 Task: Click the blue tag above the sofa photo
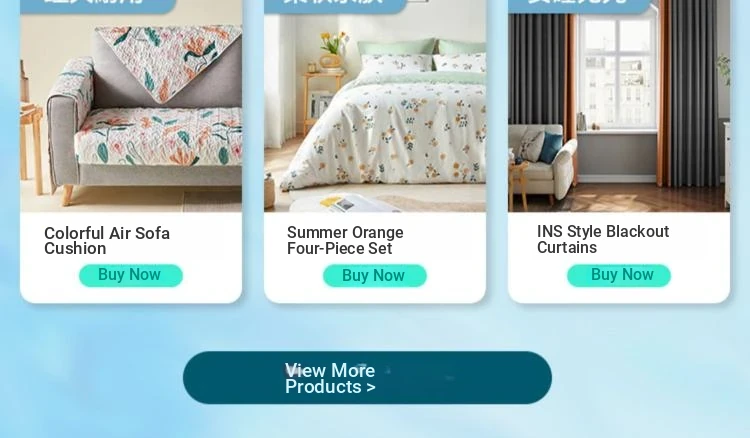[98, 6]
